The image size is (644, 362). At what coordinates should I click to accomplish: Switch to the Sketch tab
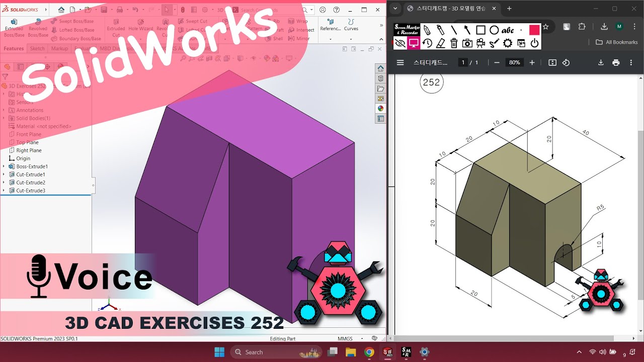(x=37, y=49)
